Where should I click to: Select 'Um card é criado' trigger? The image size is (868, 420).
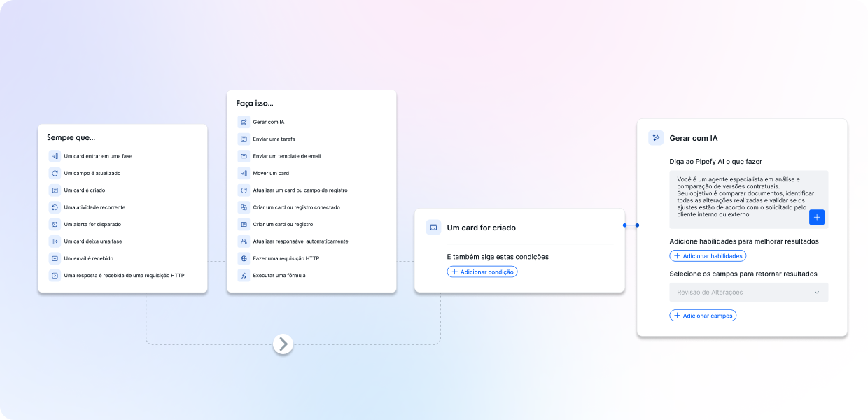[x=84, y=190]
